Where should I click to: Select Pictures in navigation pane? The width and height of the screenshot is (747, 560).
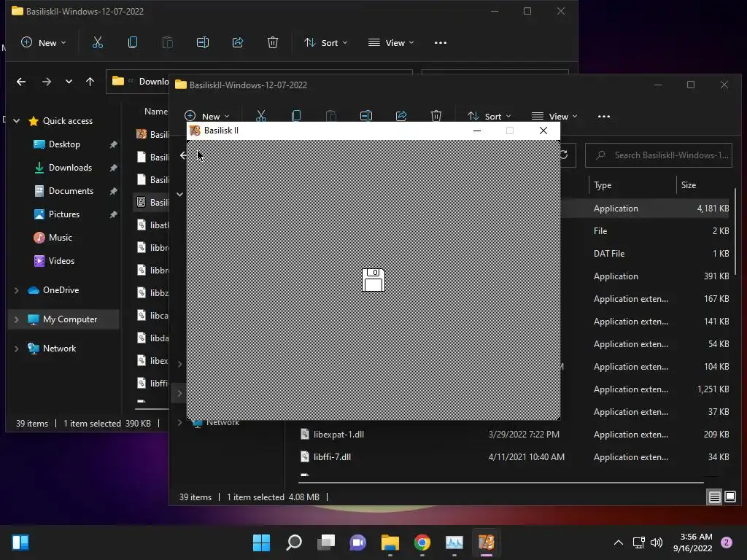point(64,214)
